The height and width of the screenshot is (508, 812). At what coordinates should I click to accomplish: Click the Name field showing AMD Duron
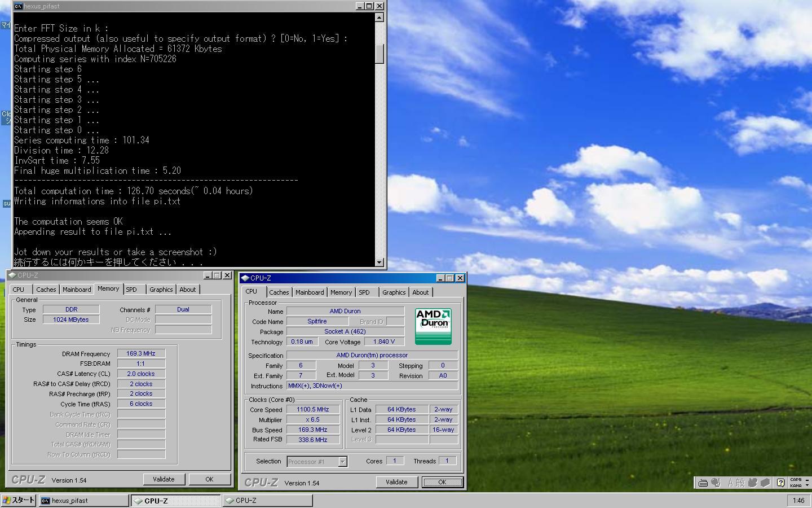(345, 311)
